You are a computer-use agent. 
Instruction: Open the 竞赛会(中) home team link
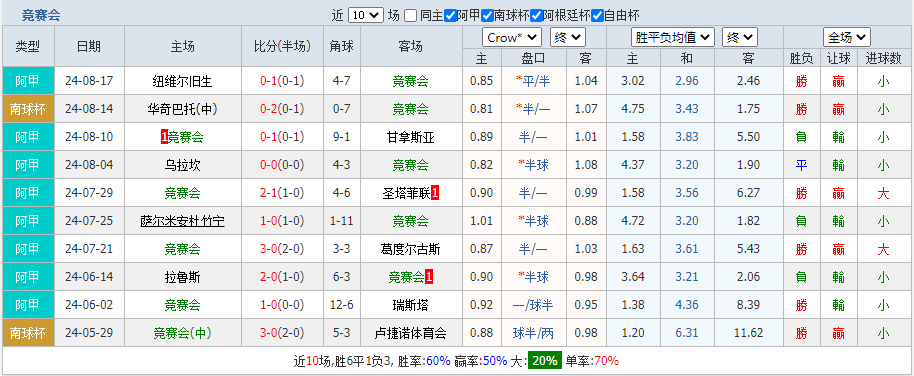coord(183,333)
